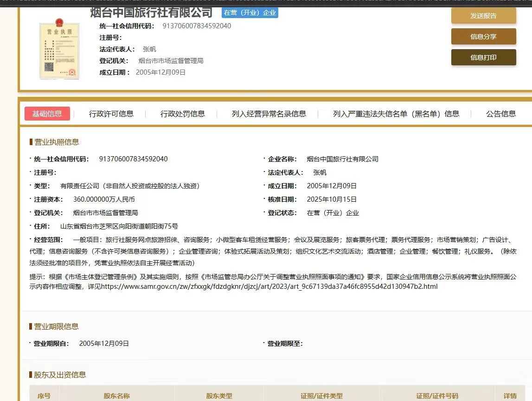Click the 营业期限信息 section heading
Viewport: 532px width, 401px height.
click(56, 326)
